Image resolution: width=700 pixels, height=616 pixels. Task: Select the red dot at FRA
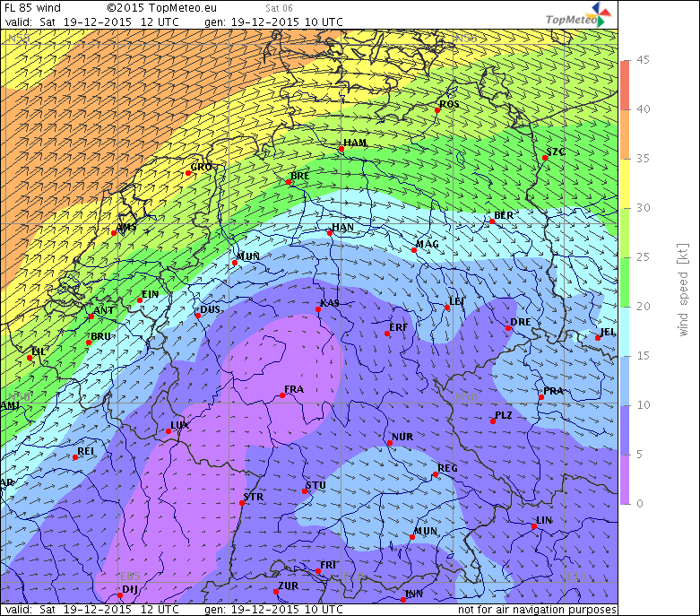click(x=282, y=395)
